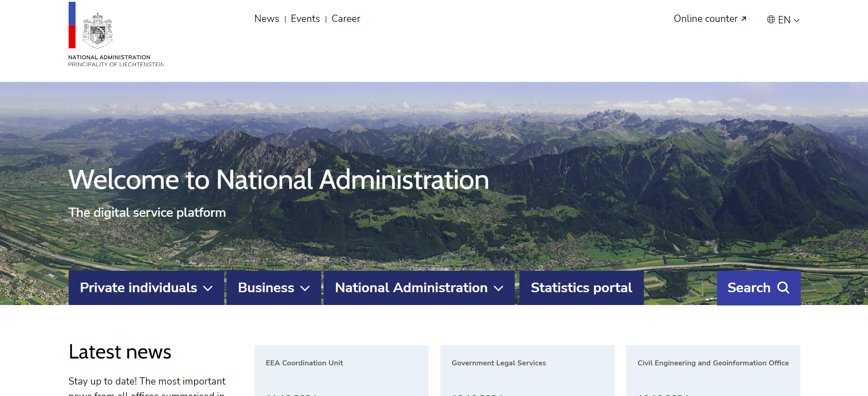Open the Government Legal Services news card

527,370
